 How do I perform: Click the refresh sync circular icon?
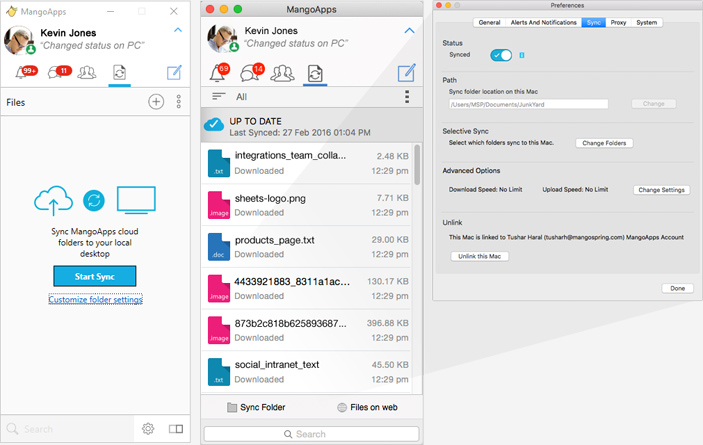(x=94, y=200)
